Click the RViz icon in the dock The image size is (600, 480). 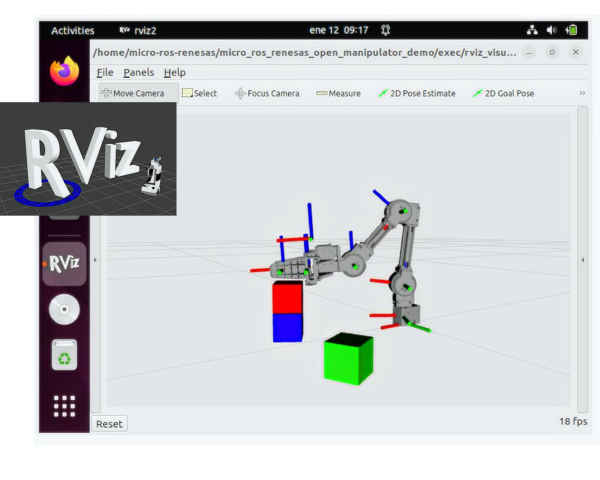tap(64, 264)
